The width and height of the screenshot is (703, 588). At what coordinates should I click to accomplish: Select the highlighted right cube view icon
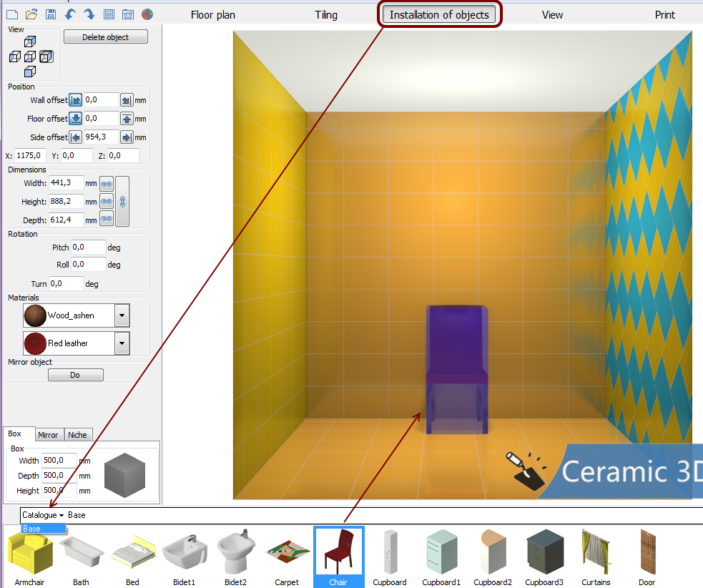(46, 57)
